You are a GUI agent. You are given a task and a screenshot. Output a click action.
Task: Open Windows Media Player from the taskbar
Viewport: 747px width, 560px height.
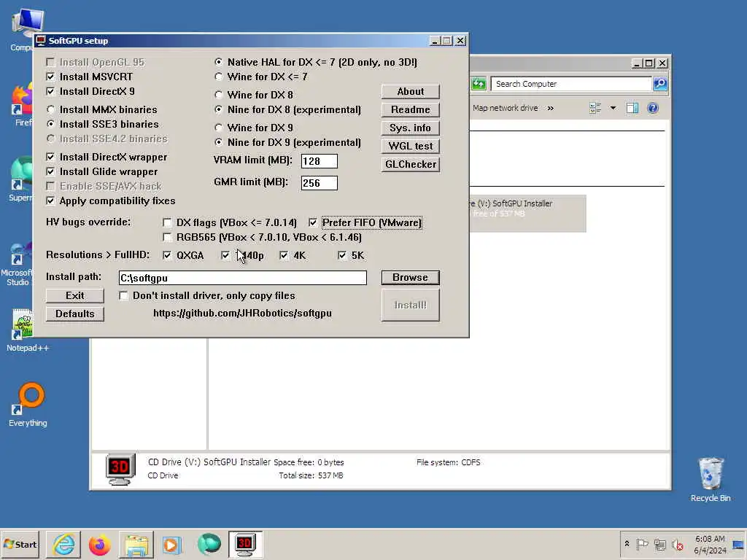(x=171, y=545)
